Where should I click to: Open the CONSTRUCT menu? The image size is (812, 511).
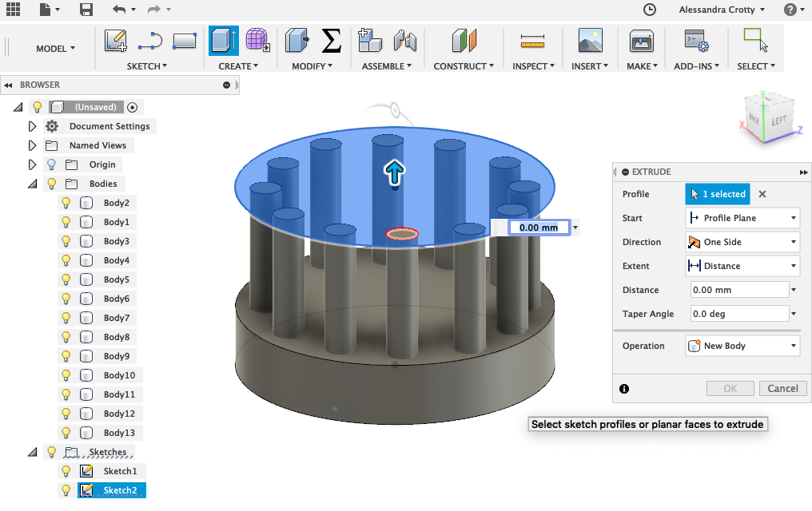pos(464,66)
